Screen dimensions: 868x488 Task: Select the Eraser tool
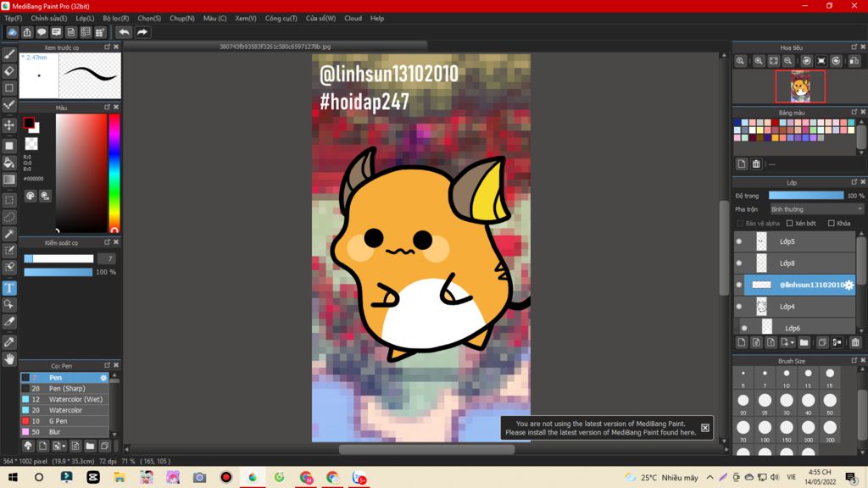[x=9, y=71]
